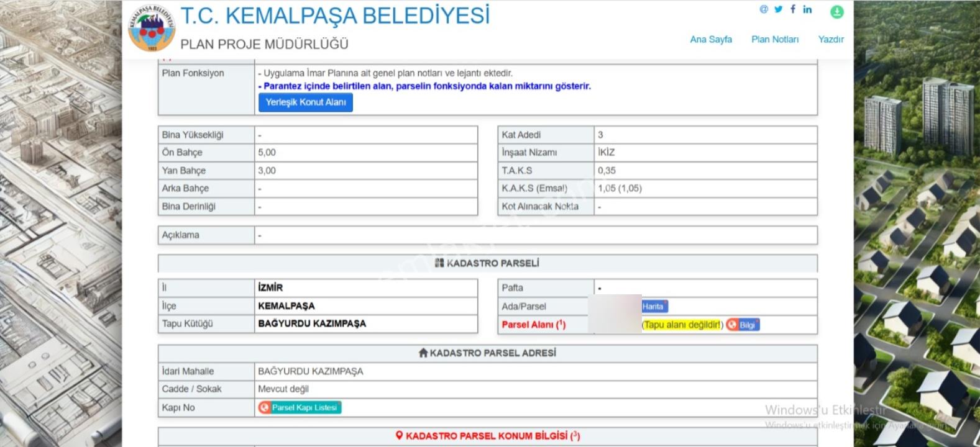Screen dimensions: 980x447
Task: Click the @ email icon
Action: pos(764,9)
